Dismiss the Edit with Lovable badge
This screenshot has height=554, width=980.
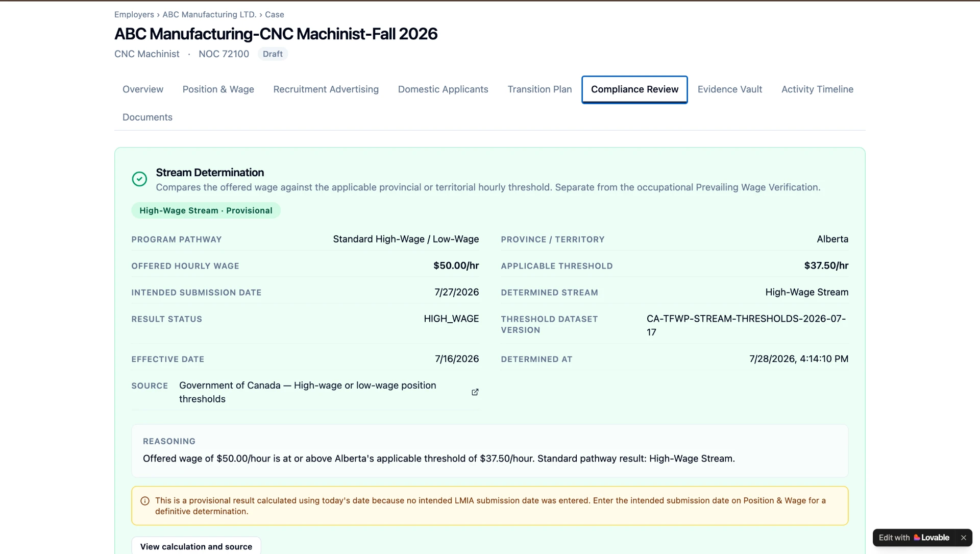(x=963, y=538)
